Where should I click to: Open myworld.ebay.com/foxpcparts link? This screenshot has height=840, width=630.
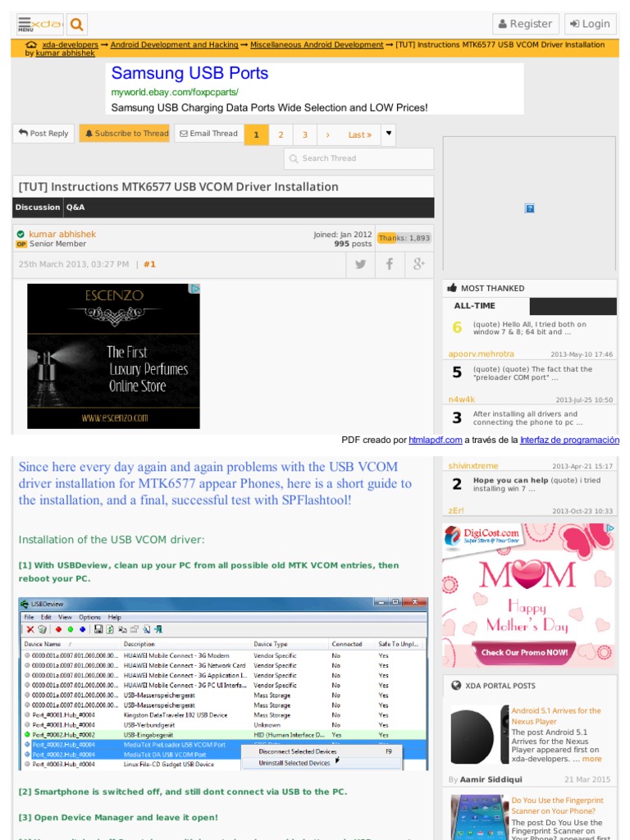pyautogui.click(x=175, y=92)
